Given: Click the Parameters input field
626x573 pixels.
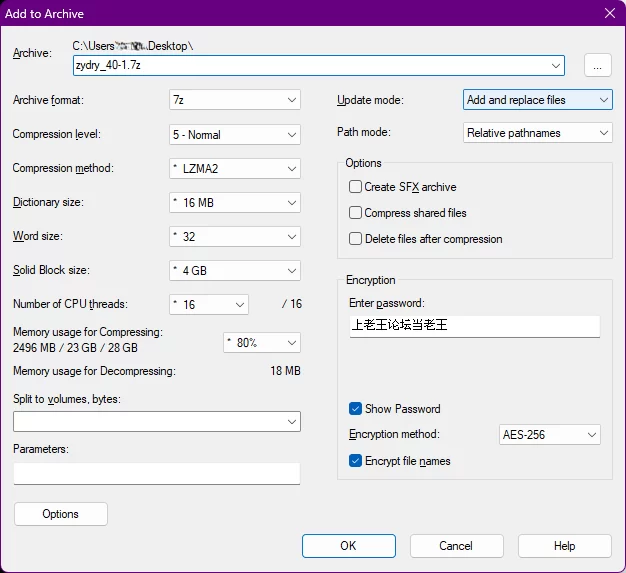Looking at the screenshot, I should [157, 474].
